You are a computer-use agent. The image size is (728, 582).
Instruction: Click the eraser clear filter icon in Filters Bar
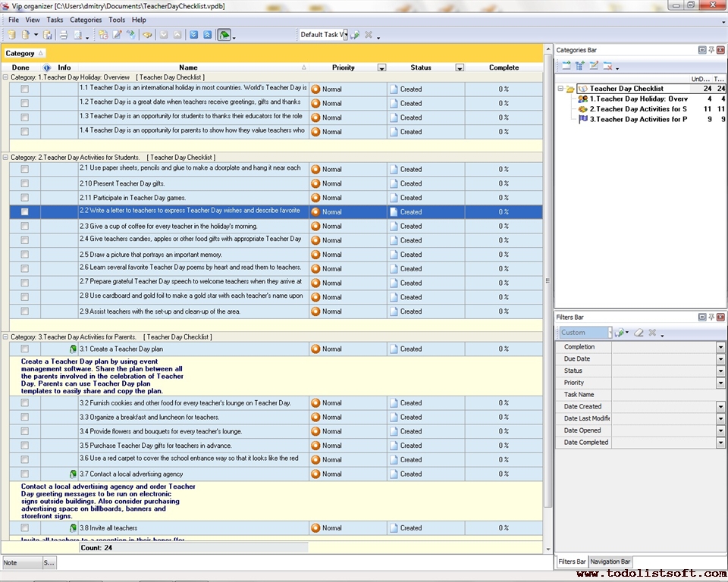pyautogui.click(x=639, y=333)
